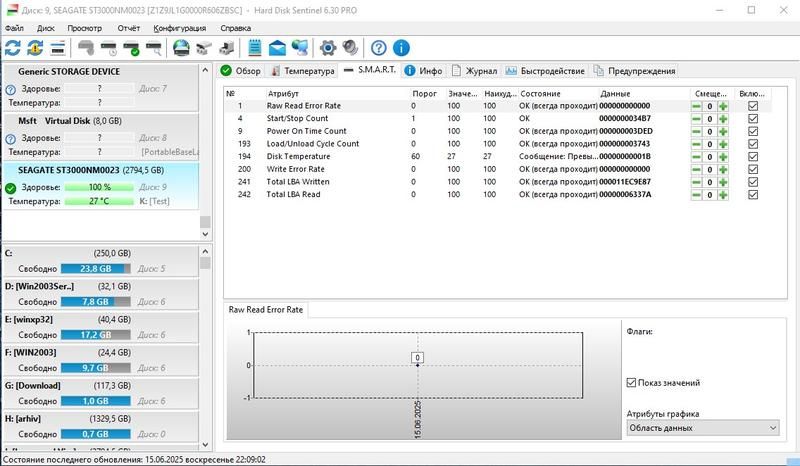This screenshot has width=800, height=466.
Task: Click disk list scrollbar down arrow
Action: click(x=205, y=234)
